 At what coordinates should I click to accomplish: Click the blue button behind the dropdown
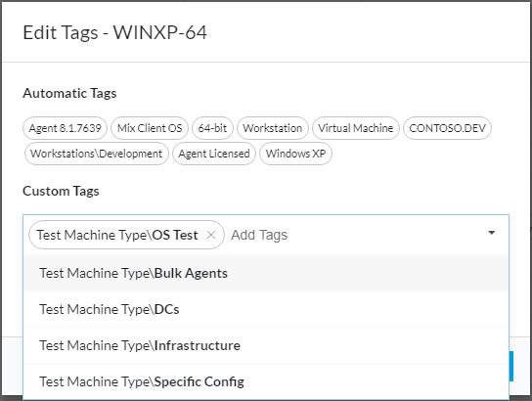click(511, 366)
